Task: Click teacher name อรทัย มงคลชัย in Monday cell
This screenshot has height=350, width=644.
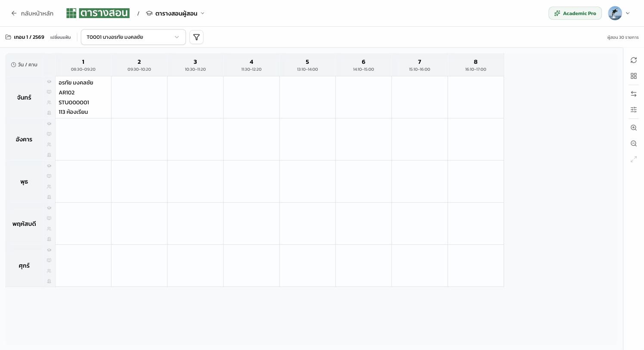Action: [x=76, y=82]
